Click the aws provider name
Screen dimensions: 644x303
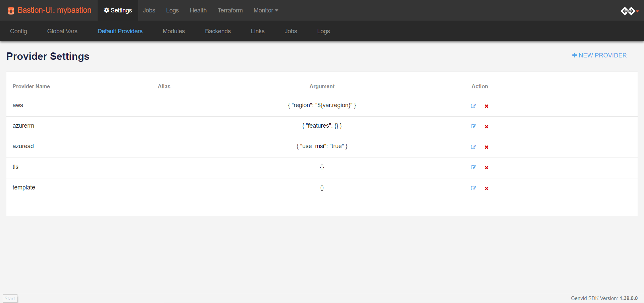point(18,105)
